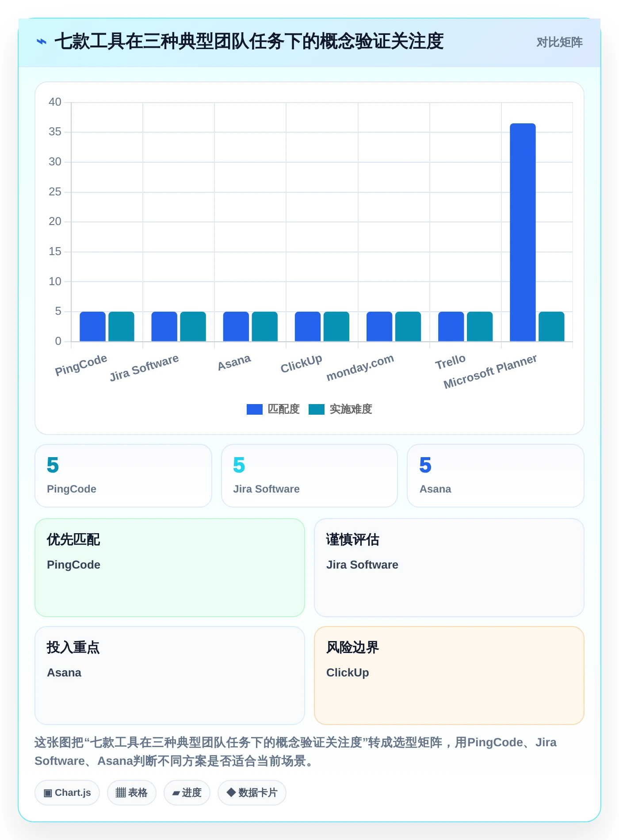Click the y-axis value 40
This screenshot has height=840, width=619.
(x=55, y=102)
